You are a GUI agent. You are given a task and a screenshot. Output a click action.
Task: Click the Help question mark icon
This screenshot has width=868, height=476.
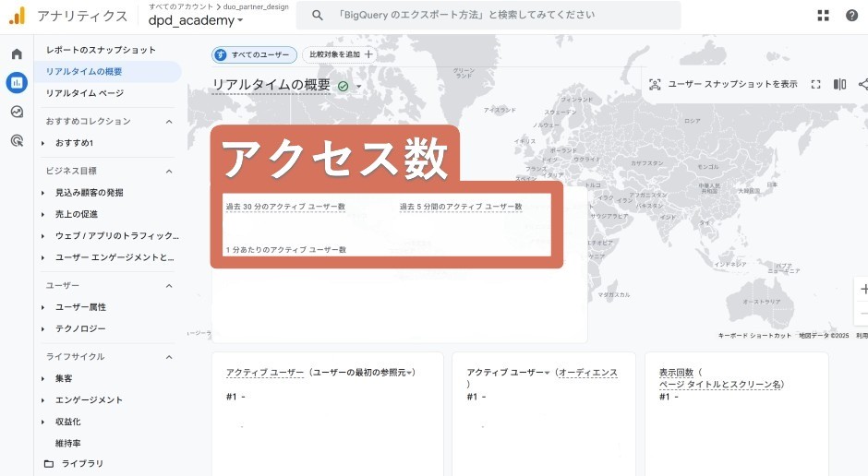click(x=851, y=16)
